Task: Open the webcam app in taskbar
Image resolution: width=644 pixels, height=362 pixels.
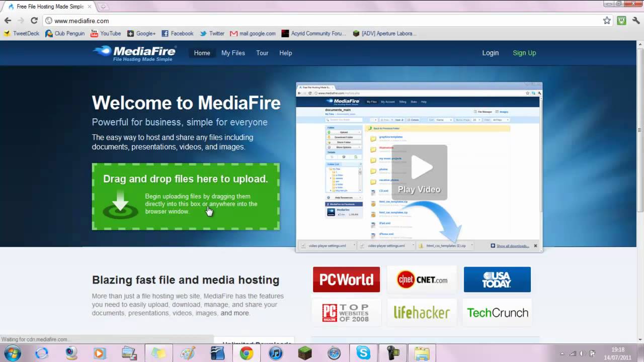Action: [71, 353]
